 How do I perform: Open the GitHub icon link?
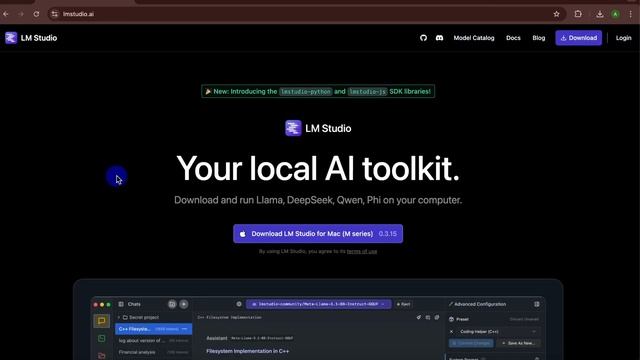tap(423, 38)
